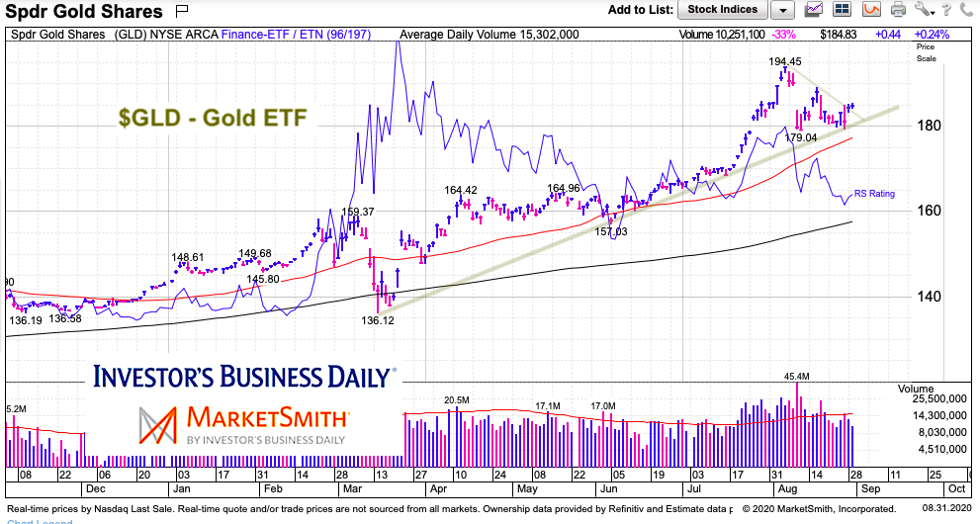Click the 17.1M volume label
This screenshot has height=524, width=980.
pyautogui.click(x=548, y=406)
